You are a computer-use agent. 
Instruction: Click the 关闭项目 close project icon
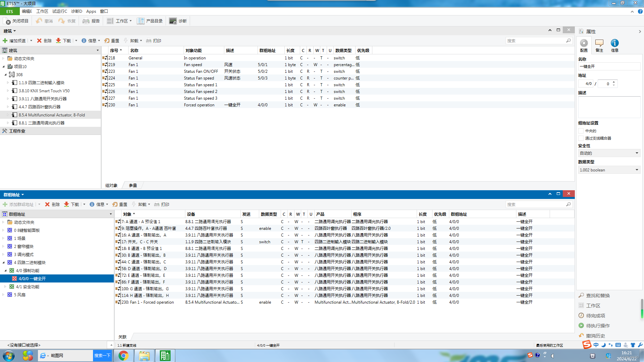8,21
